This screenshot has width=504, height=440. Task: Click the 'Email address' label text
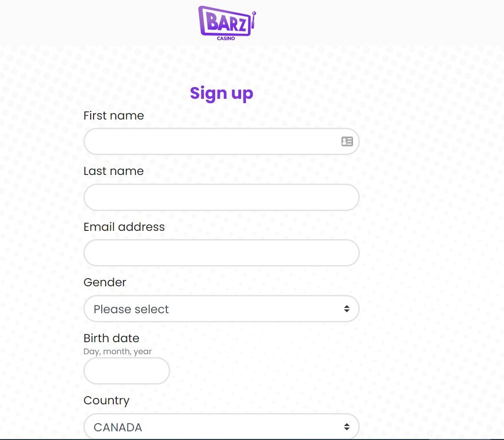124,227
